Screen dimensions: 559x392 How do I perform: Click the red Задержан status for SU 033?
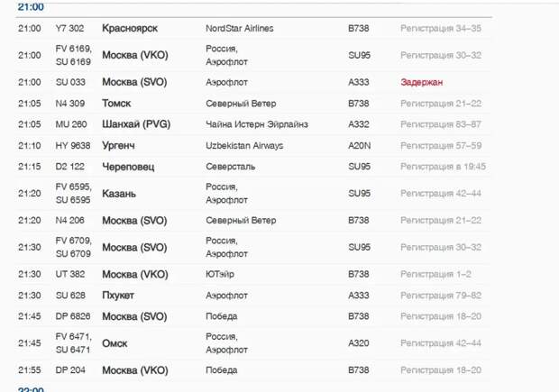421,82
